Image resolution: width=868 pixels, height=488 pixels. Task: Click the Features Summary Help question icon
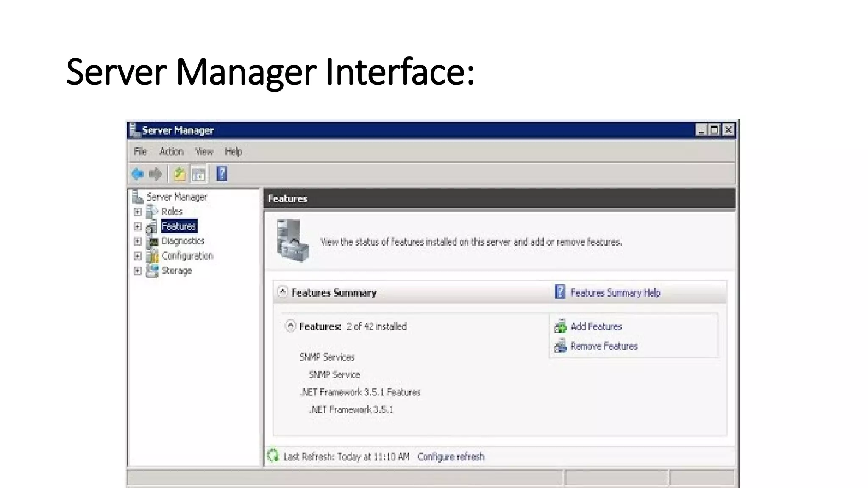(x=560, y=292)
